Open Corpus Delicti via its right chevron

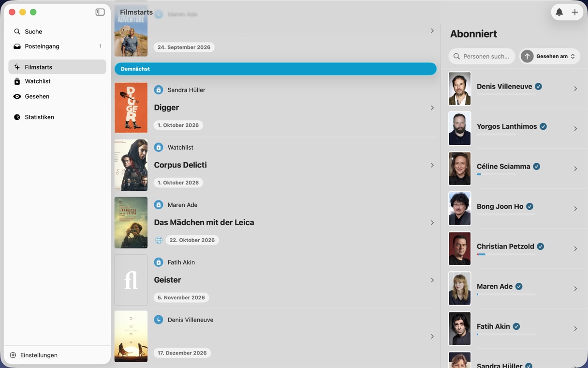[432, 165]
